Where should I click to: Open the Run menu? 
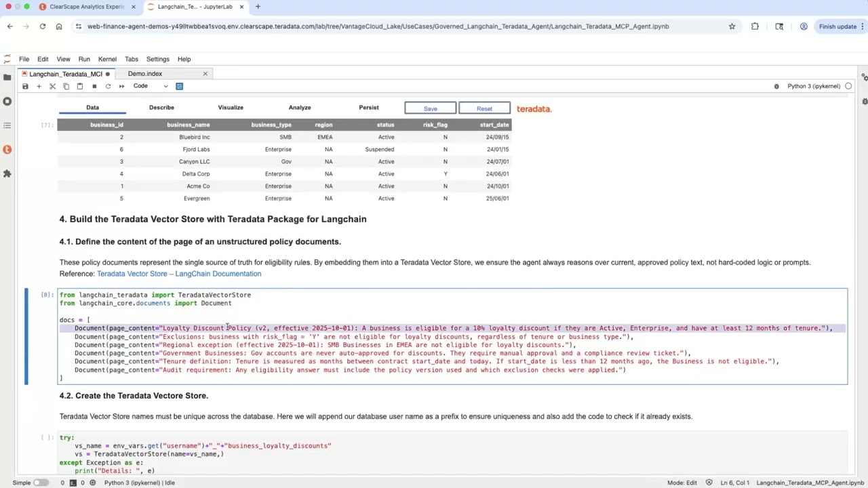[84, 59]
